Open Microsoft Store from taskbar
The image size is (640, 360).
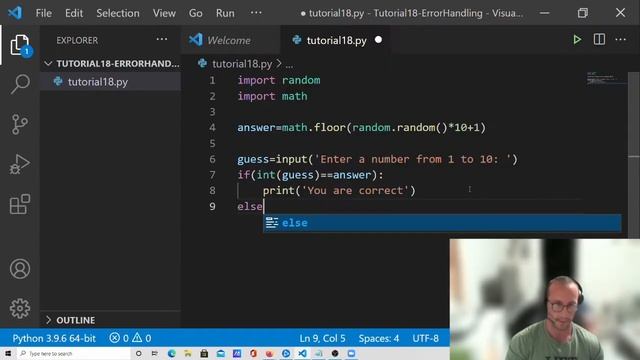coord(204,353)
